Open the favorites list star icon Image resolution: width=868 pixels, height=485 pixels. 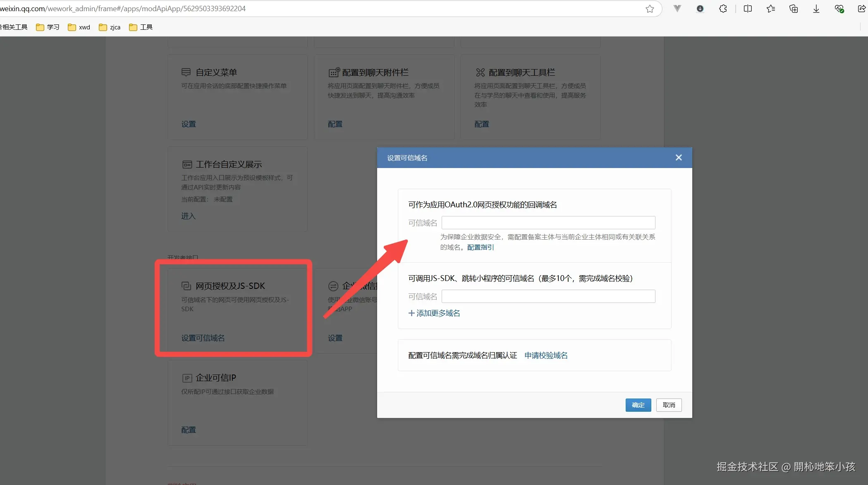[x=770, y=9]
